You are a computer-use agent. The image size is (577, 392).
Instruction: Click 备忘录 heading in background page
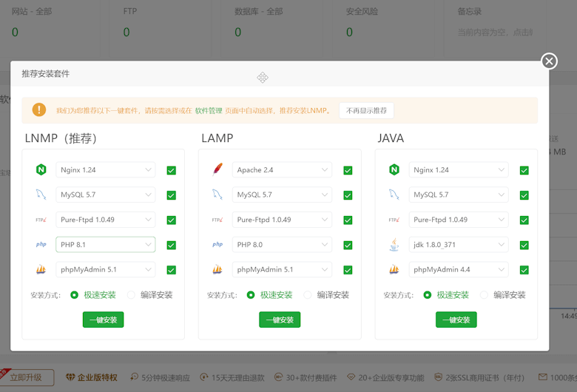tap(469, 11)
